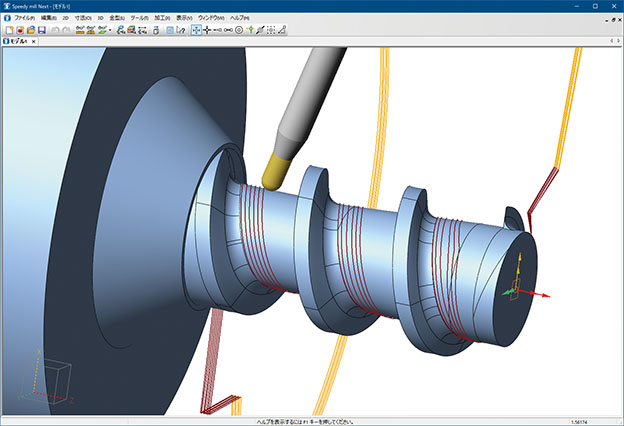
Task: Click the red X-axis arrow at origin
Action: point(539,296)
